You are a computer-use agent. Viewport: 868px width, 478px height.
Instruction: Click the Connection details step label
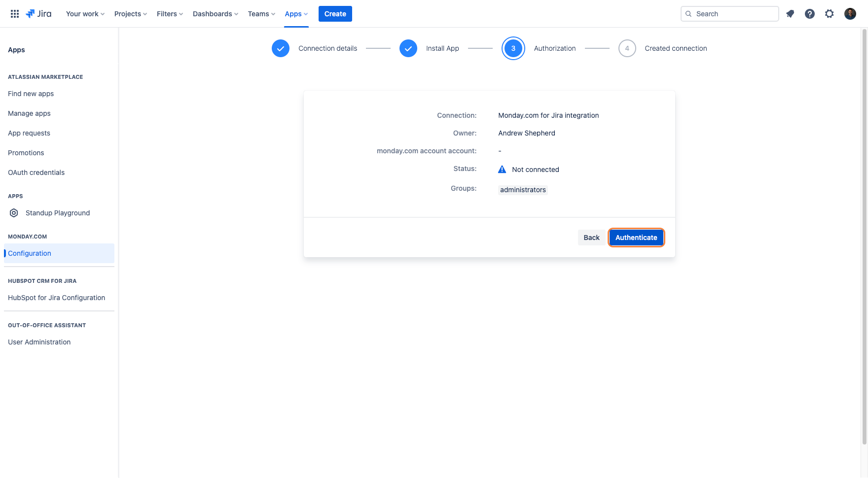328,48
